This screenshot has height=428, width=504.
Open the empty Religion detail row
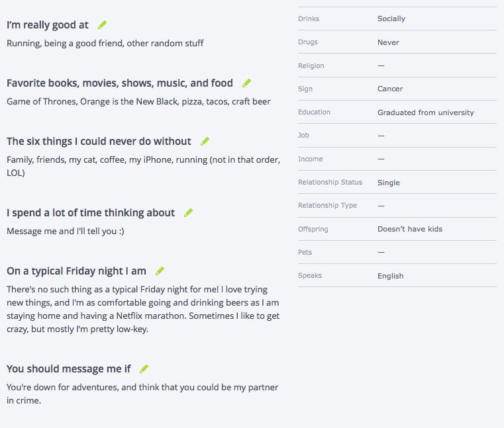397,65
